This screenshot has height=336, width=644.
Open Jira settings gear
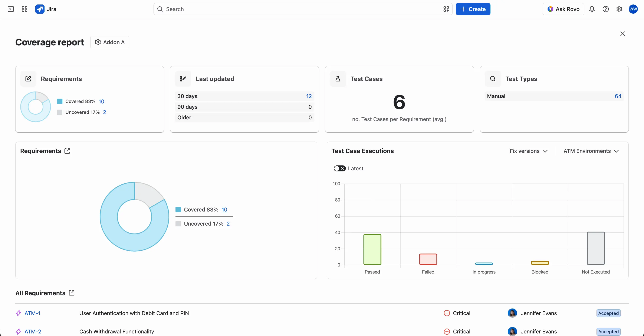click(619, 9)
